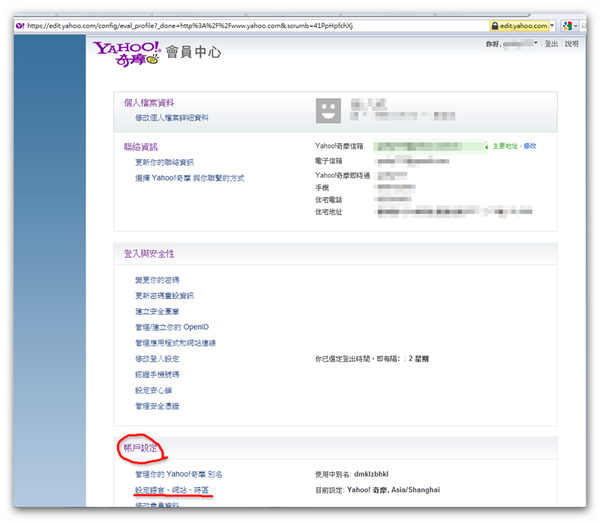Open 管理應用程式和網站連線 link
The height and width of the screenshot is (521, 600).
176,343
